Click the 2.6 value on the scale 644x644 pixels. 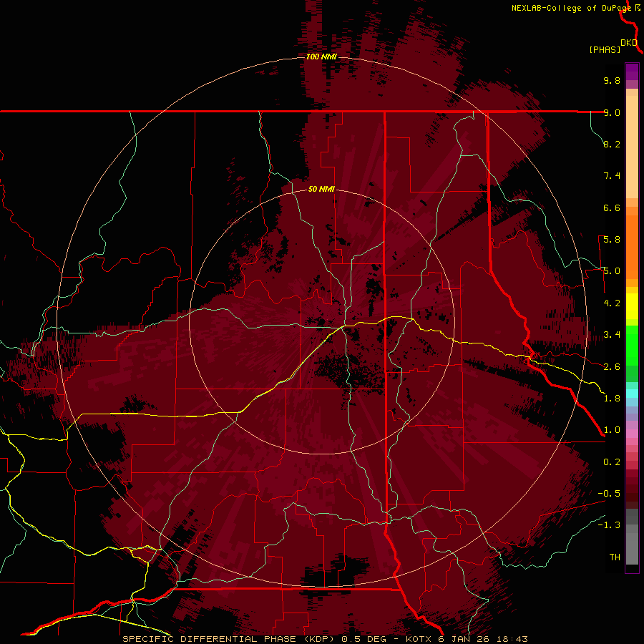pyautogui.click(x=612, y=367)
